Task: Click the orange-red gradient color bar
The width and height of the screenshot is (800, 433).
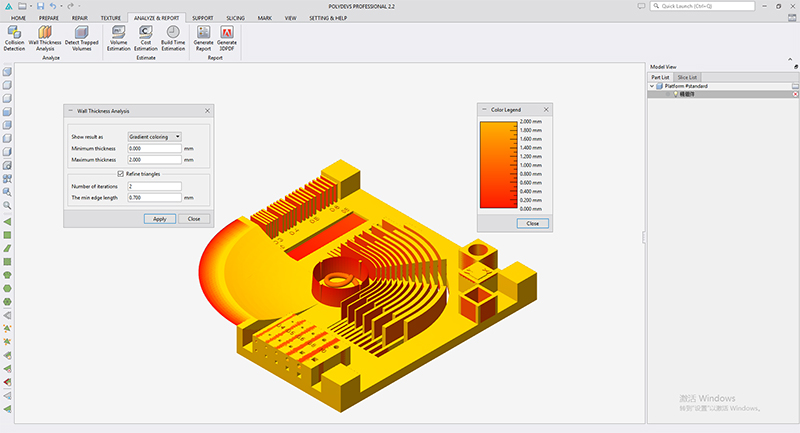Action: 498,165
